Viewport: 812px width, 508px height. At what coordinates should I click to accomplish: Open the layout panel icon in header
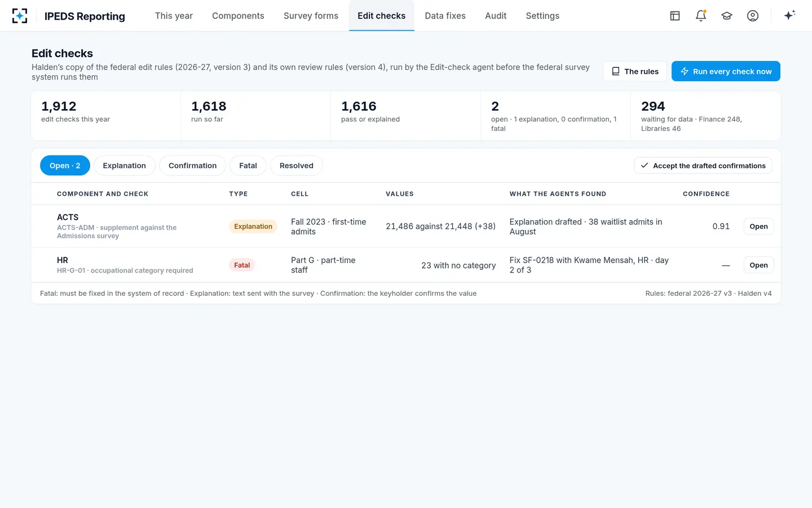675,16
